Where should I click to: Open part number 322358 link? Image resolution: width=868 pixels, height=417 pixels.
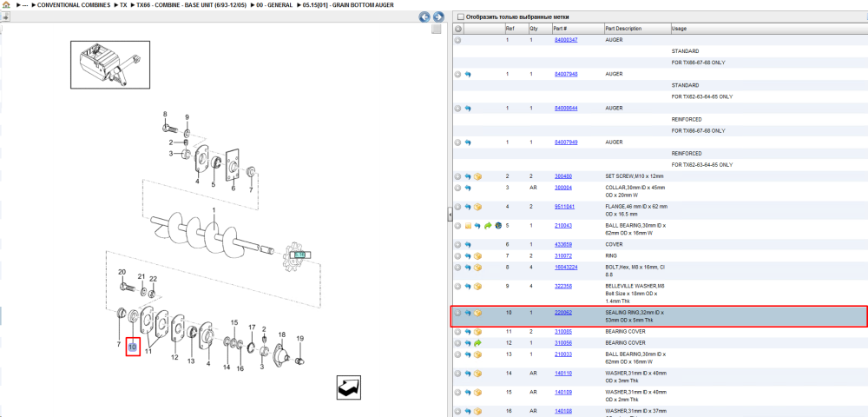click(563, 287)
